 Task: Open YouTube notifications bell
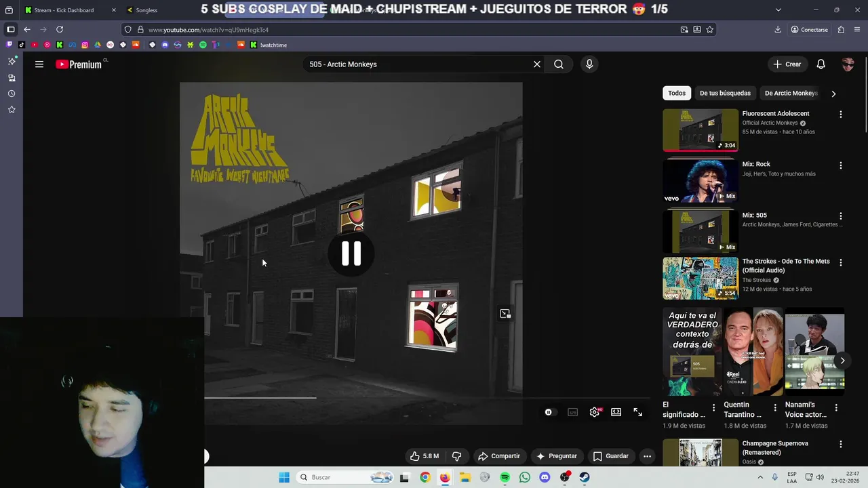[x=821, y=64]
